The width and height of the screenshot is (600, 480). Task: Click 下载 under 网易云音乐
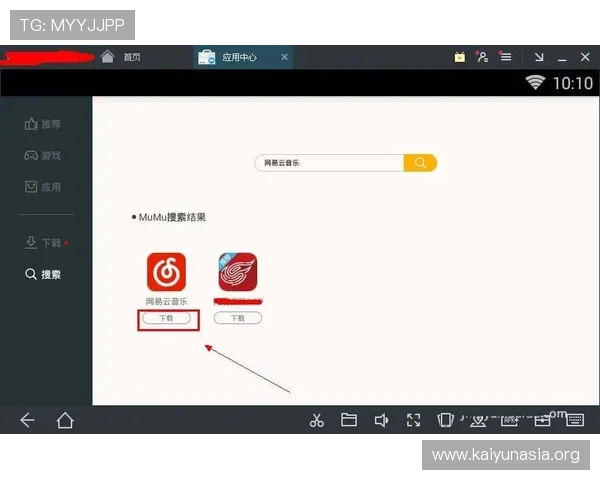tap(166, 318)
